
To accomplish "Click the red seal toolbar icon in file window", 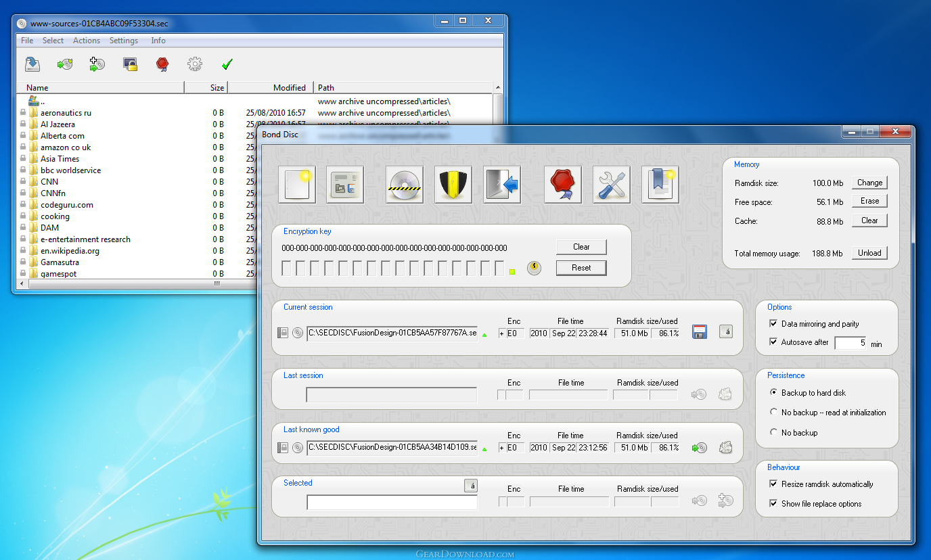I will (162, 64).
